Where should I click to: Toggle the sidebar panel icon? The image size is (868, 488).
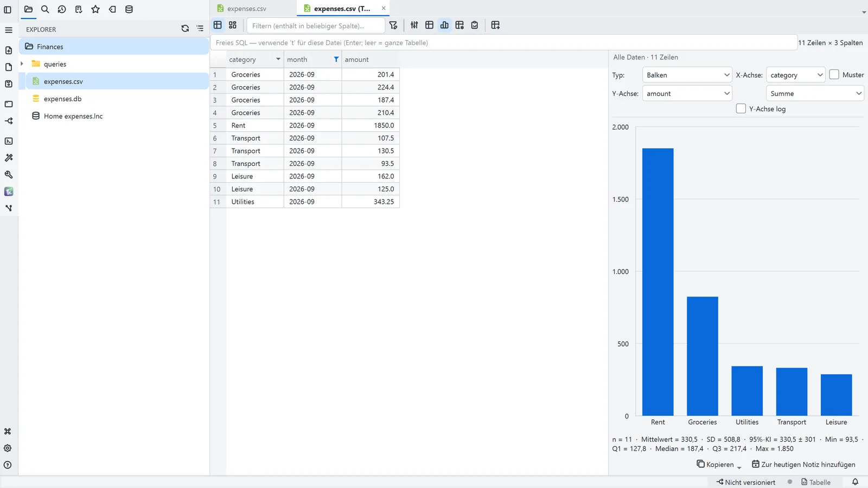(x=8, y=9)
